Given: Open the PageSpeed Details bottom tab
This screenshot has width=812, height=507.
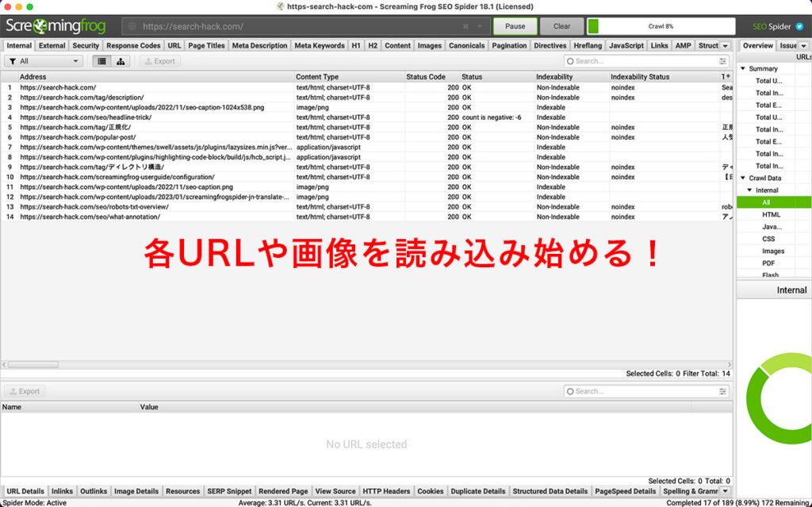Looking at the screenshot, I should (x=625, y=491).
